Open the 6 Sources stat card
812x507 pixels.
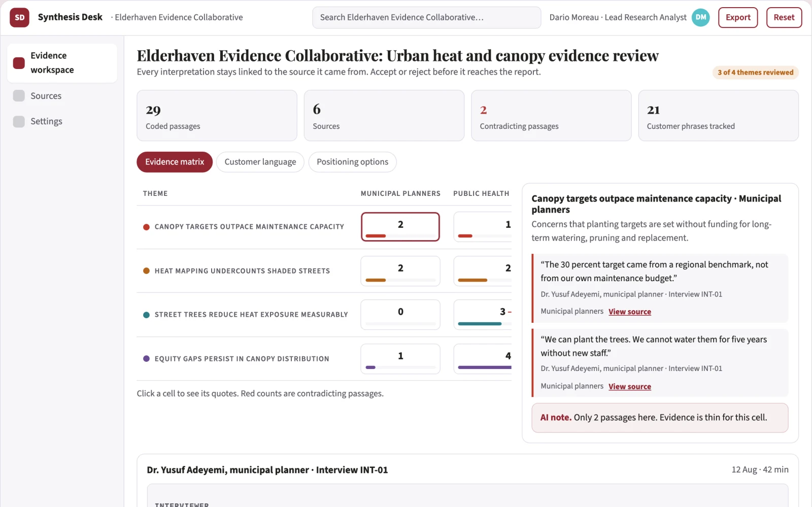[x=384, y=116]
